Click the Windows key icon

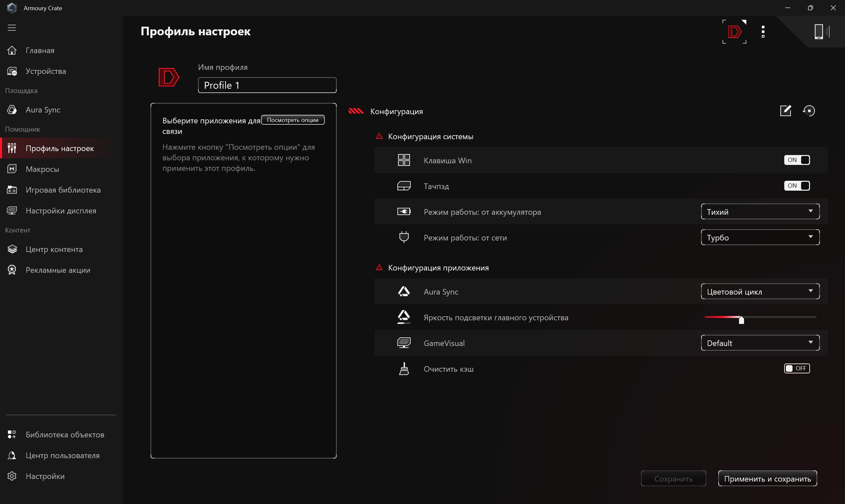[x=404, y=160]
